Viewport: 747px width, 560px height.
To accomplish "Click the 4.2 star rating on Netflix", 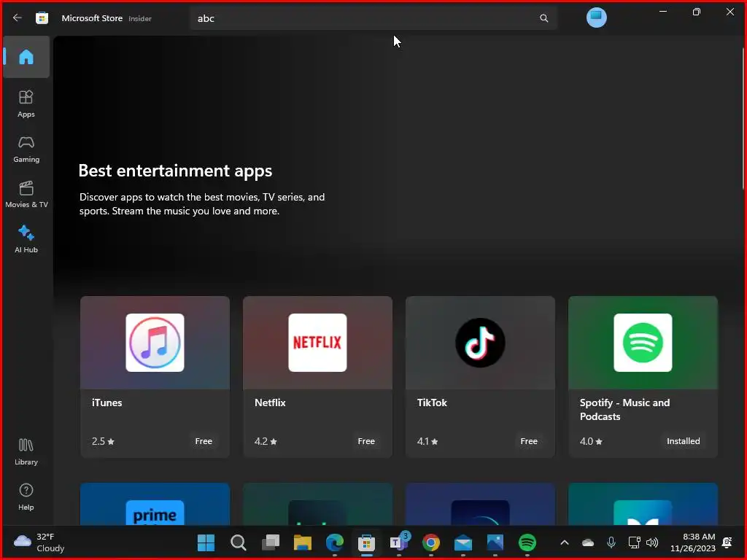I will click(x=266, y=441).
